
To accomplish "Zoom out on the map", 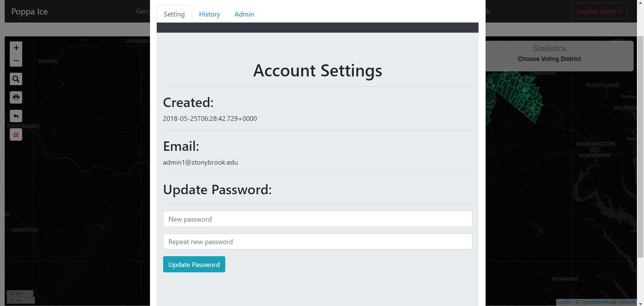I will coord(16,61).
